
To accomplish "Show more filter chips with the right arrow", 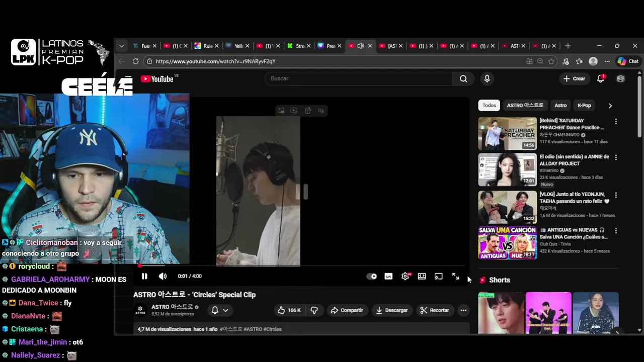I will [x=610, y=106].
